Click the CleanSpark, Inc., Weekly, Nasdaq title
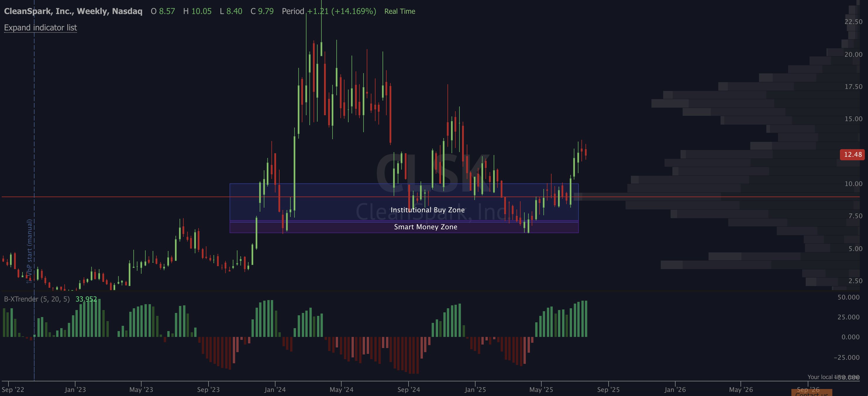 coord(73,11)
